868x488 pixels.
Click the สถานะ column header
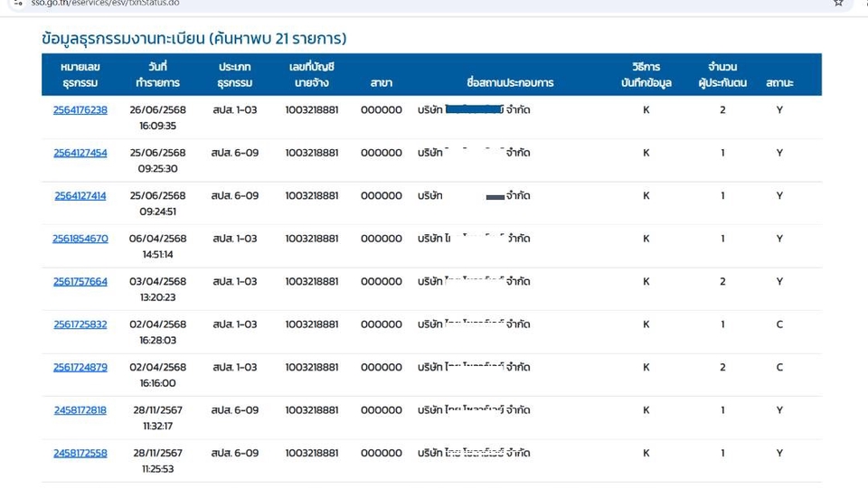pyautogui.click(x=779, y=83)
